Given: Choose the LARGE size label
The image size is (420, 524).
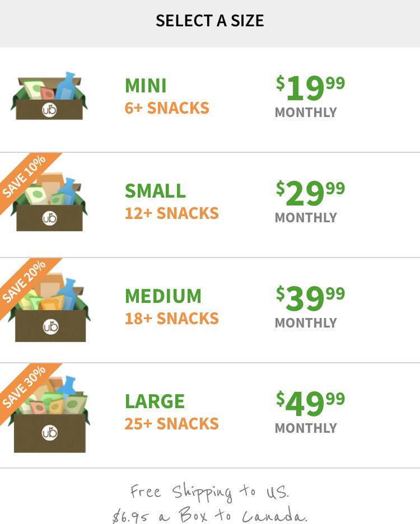Looking at the screenshot, I should point(155,401).
